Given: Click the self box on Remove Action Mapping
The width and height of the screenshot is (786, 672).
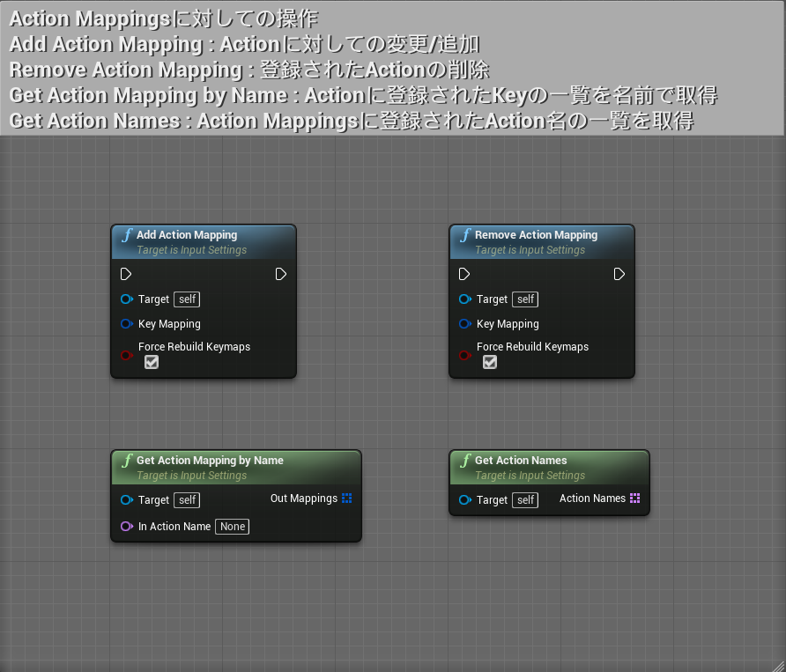Looking at the screenshot, I should coord(525,299).
